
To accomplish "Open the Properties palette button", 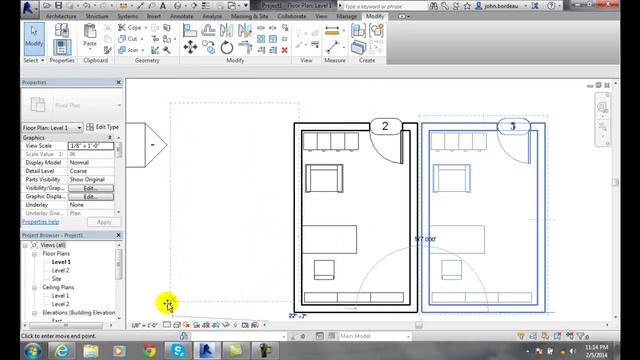I will [62, 48].
